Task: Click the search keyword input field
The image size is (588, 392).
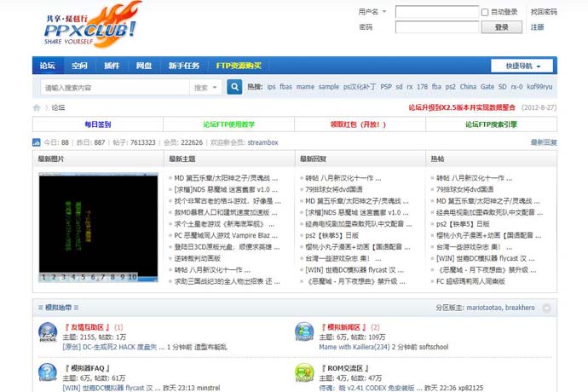Action: tap(113, 87)
